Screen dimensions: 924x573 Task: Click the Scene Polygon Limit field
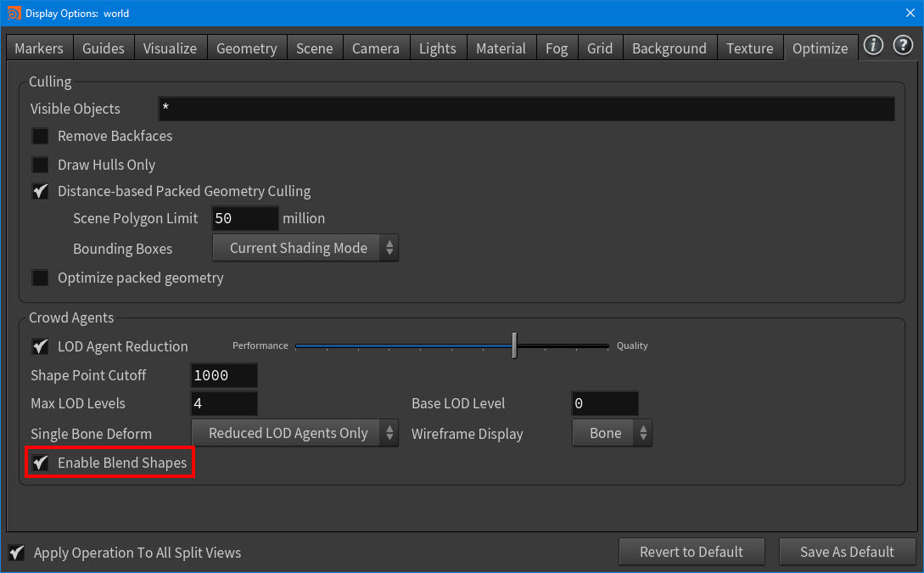click(x=244, y=218)
